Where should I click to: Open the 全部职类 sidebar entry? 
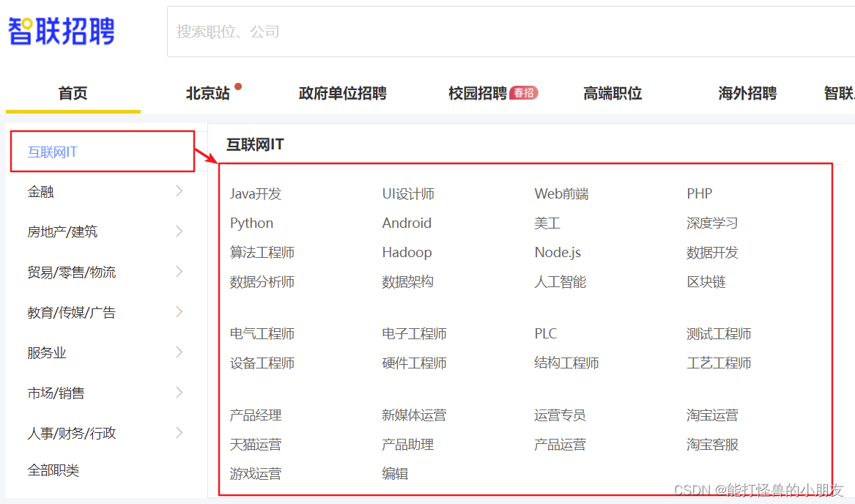pyautogui.click(x=53, y=470)
